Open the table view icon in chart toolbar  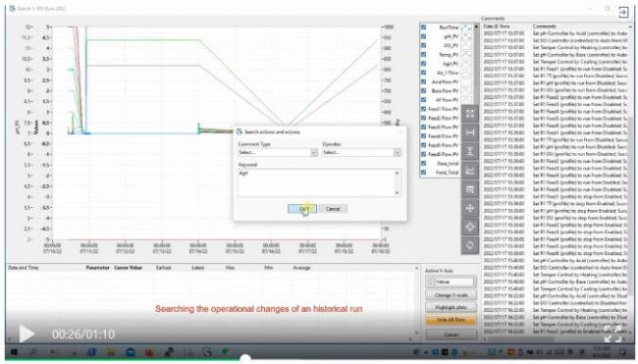click(x=470, y=189)
